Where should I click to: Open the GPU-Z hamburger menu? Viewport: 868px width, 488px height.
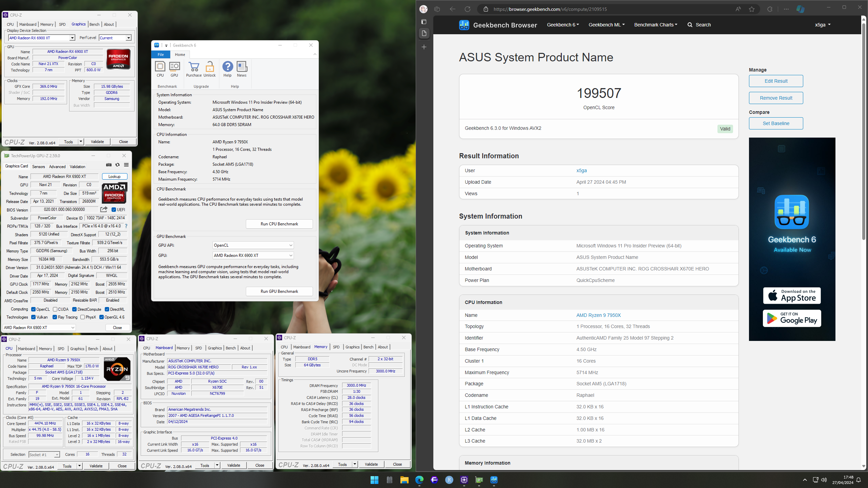click(x=126, y=165)
